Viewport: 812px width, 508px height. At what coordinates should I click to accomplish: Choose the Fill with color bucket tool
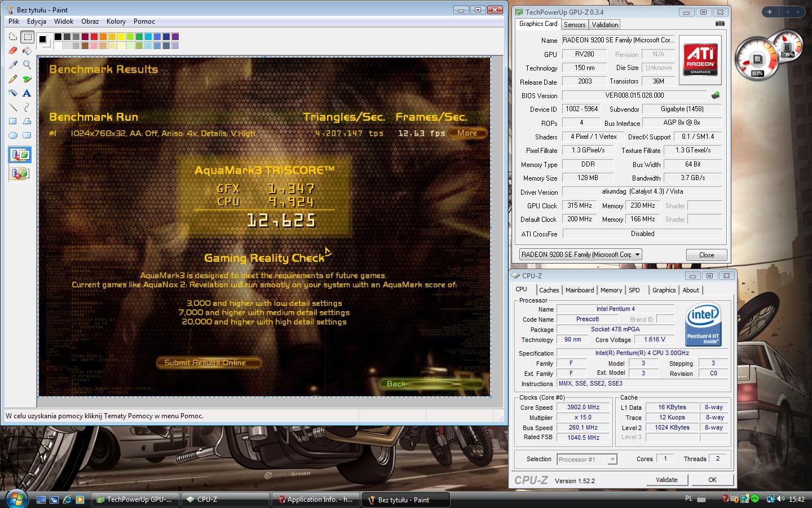27,51
